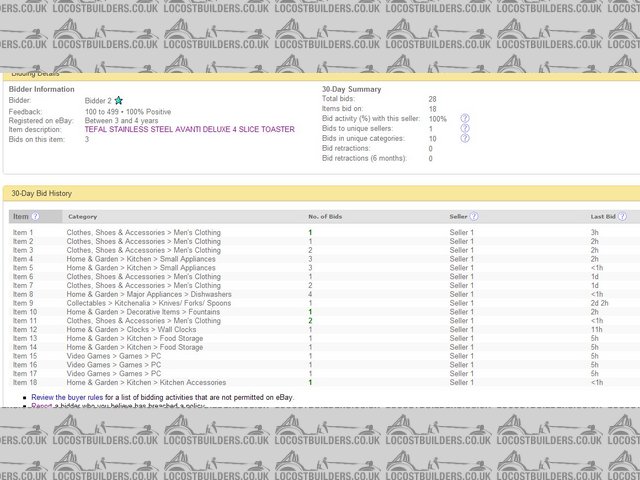Open the help icon next to Last Bid header
The image size is (640, 480).
[x=623, y=216]
